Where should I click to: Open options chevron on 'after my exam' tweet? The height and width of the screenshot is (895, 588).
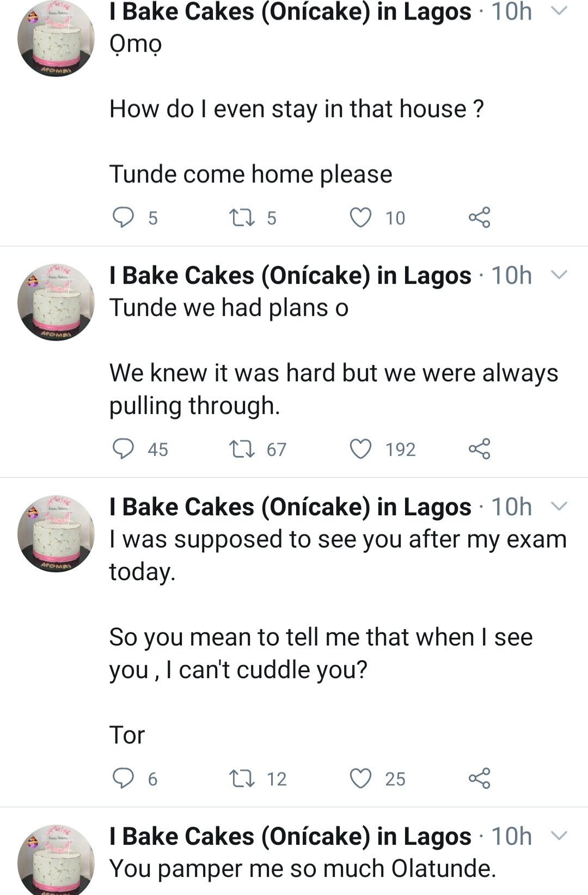click(x=559, y=507)
